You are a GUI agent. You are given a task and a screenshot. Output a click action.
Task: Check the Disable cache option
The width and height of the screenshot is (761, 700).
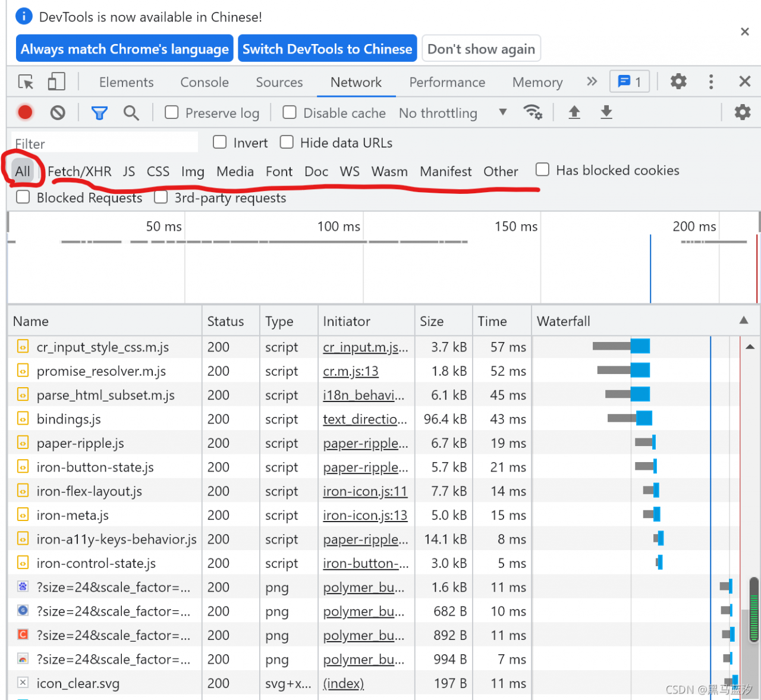[x=290, y=112]
